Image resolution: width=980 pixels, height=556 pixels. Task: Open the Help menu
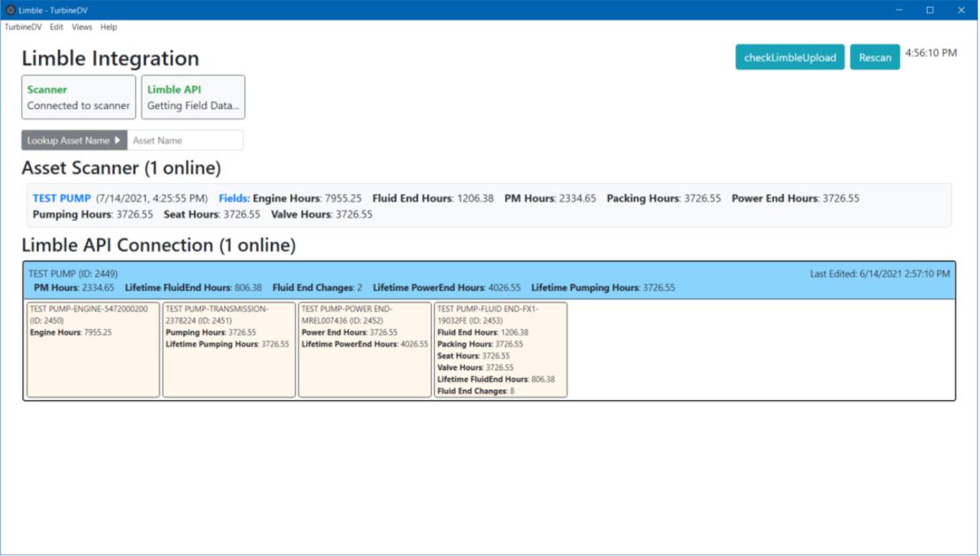click(108, 27)
